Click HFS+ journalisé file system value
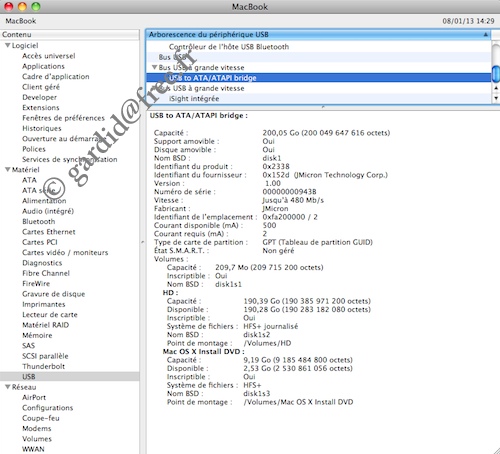500x454 pixels. (271, 326)
